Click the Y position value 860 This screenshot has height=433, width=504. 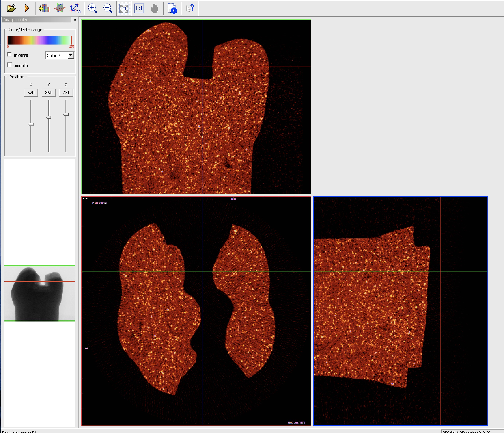(x=49, y=93)
